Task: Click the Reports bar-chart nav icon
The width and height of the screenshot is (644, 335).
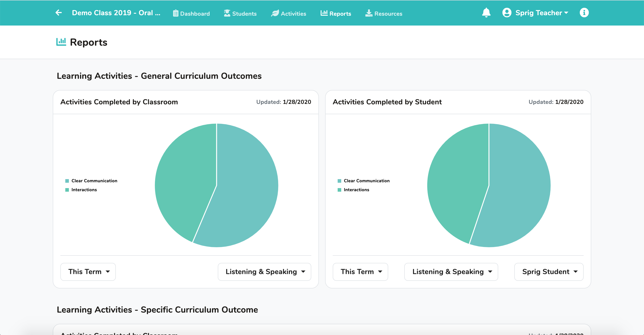Action: [324, 13]
